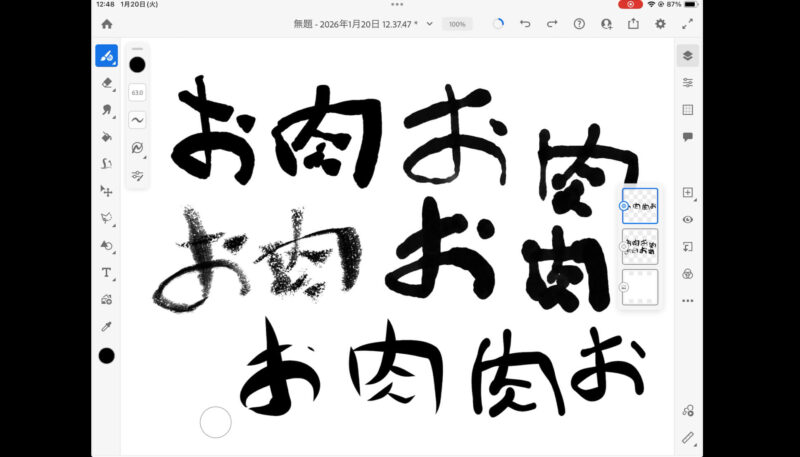Toggle the Ruler tool

tap(688, 438)
